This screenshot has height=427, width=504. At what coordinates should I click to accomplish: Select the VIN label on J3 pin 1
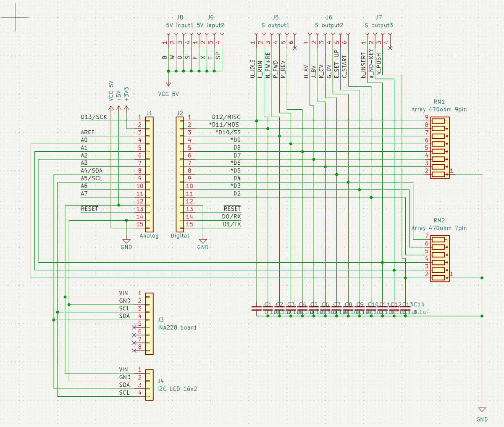123,293
